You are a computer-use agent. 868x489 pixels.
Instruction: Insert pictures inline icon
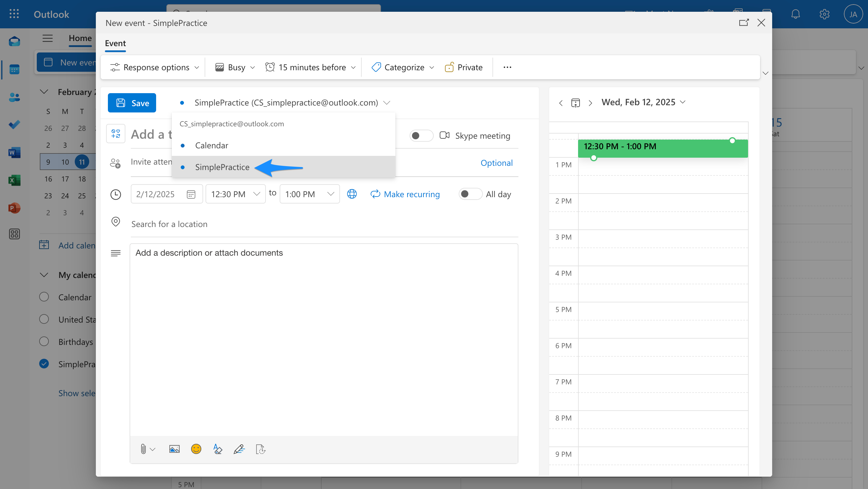click(x=174, y=449)
